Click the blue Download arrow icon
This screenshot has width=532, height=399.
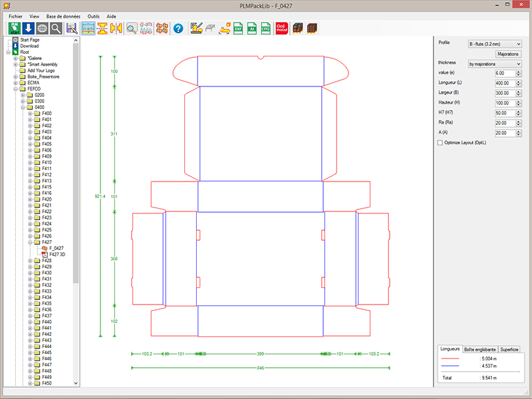(x=28, y=28)
